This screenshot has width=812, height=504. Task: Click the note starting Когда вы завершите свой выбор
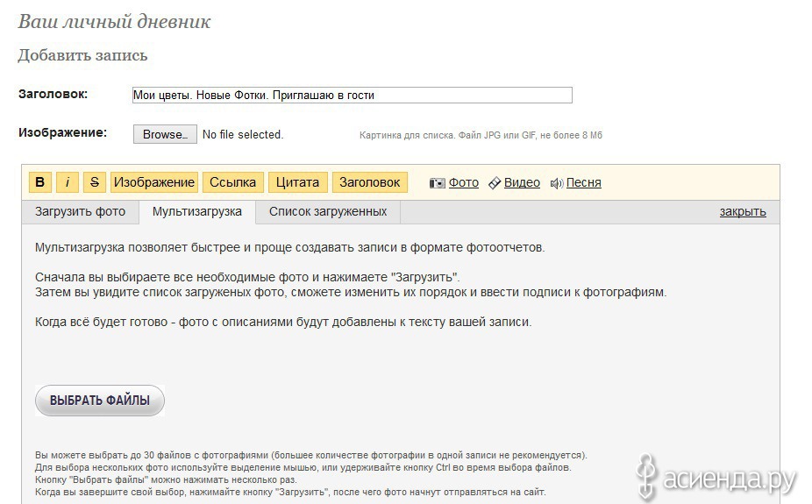pyautogui.click(x=290, y=492)
